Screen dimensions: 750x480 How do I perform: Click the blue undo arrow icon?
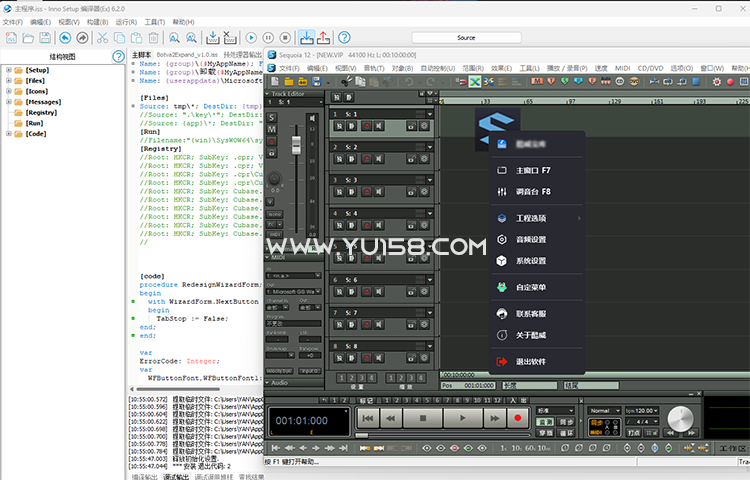(66, 38)
